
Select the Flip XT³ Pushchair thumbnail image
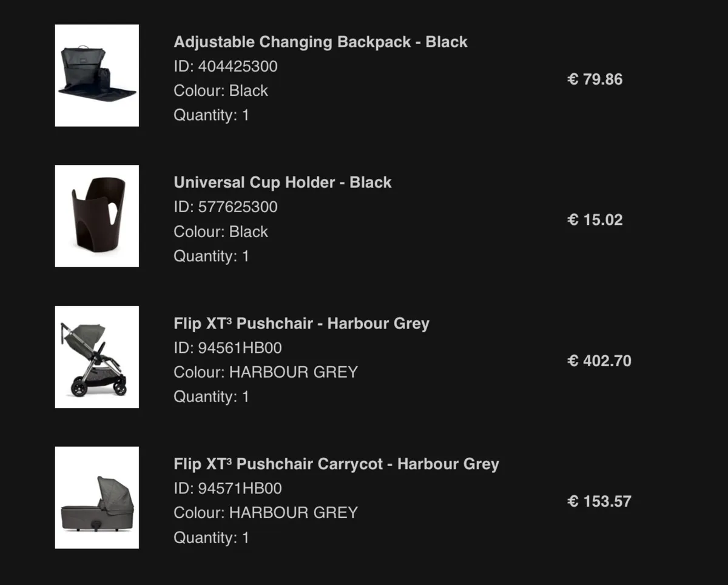coord(97,357)
